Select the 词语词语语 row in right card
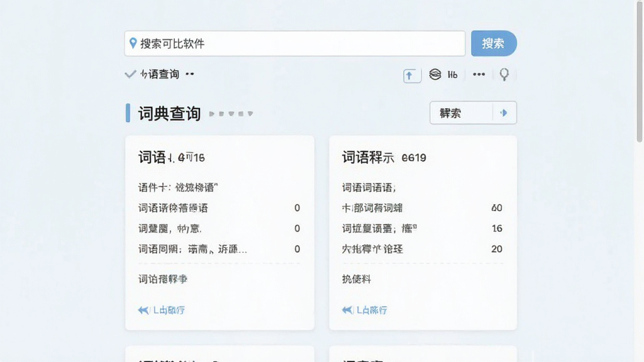This screenshot has height=362, width=644. 369,187
